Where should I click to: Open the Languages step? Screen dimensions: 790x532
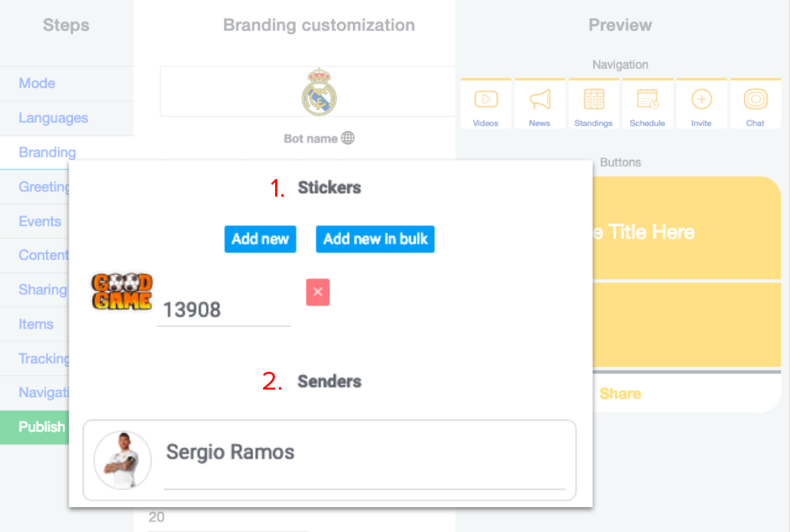tap(53, 118)
